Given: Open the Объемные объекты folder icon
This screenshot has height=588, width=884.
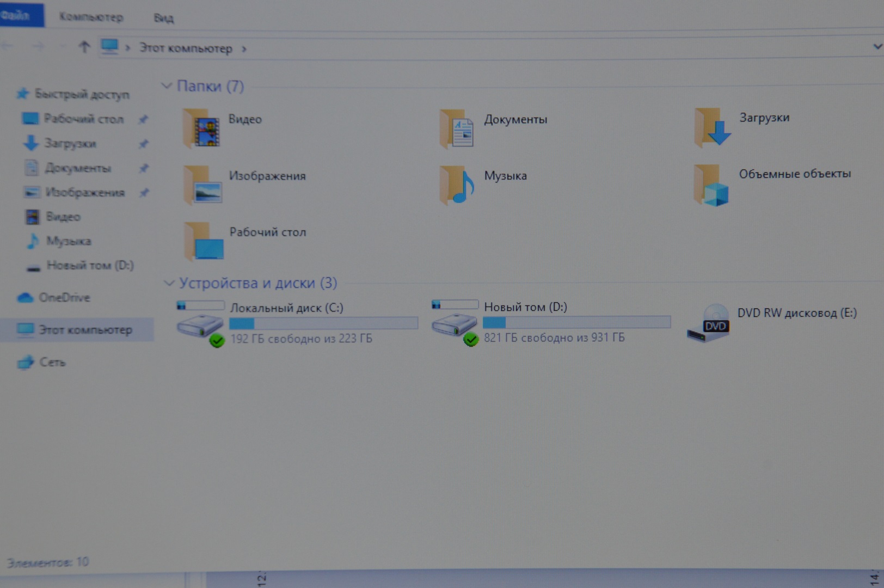Looking at the screenshot, I should pos(711,185).
